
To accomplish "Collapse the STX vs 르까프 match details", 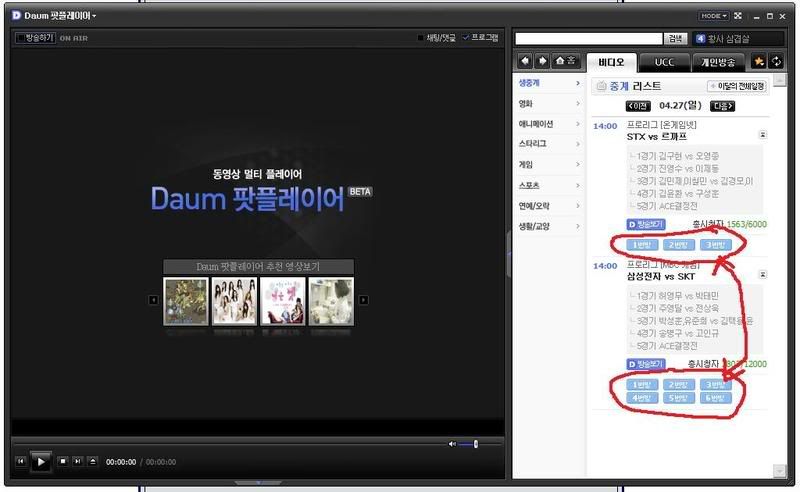I will pyautogui.click(x=763, y=135).
